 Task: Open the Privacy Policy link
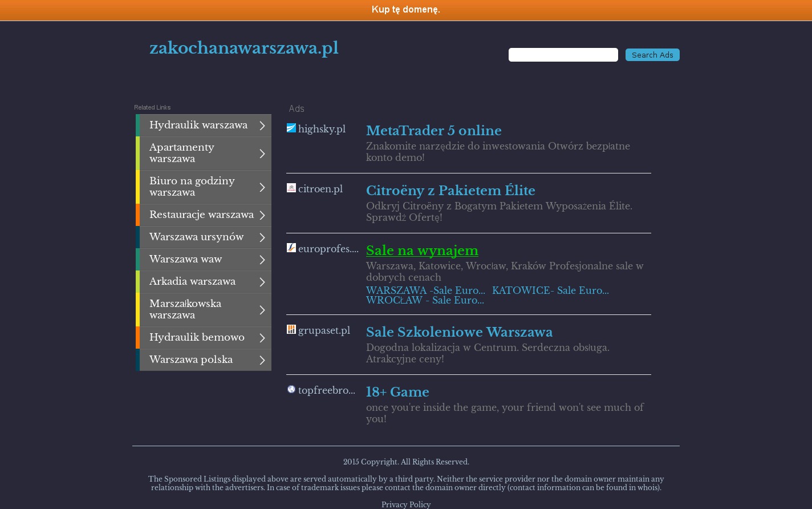405,504
